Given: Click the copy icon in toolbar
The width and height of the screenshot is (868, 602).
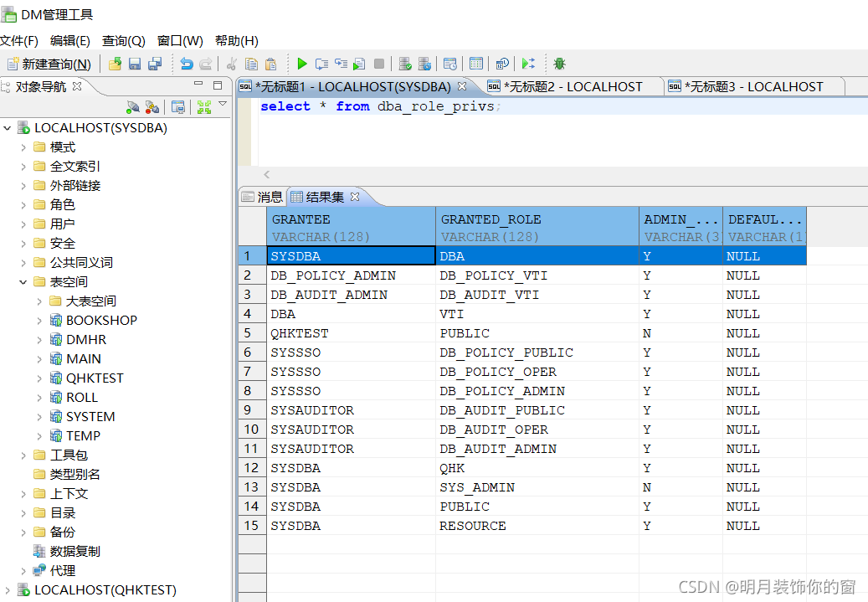Looking at the screenshot, I should [x=251, y=64].
